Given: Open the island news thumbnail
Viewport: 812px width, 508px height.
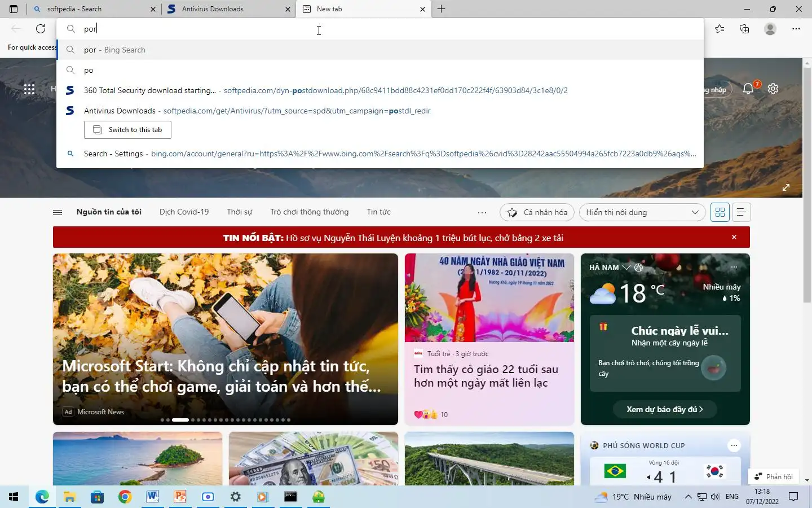Looking at the screenshot, I should point(138,458).
